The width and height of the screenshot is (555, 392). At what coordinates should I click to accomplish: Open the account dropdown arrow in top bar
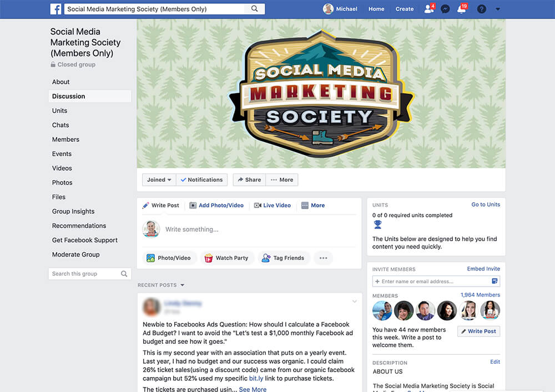coord(498,9)
